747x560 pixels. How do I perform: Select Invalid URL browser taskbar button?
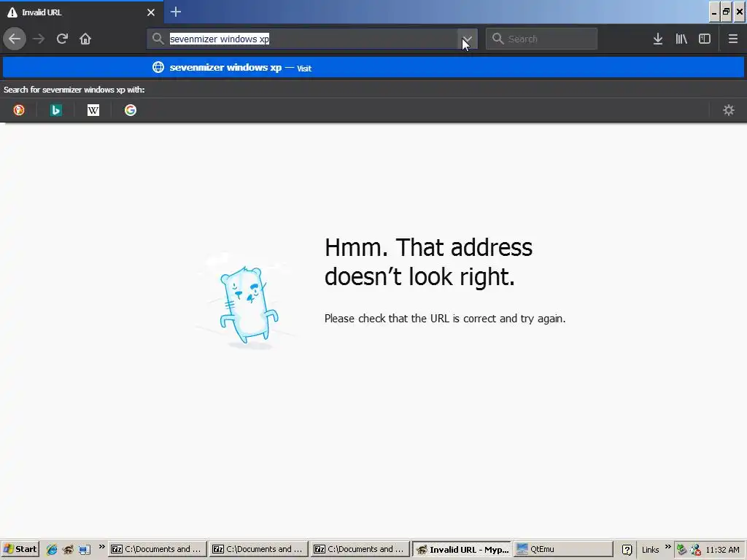click(x=462, y=549)
